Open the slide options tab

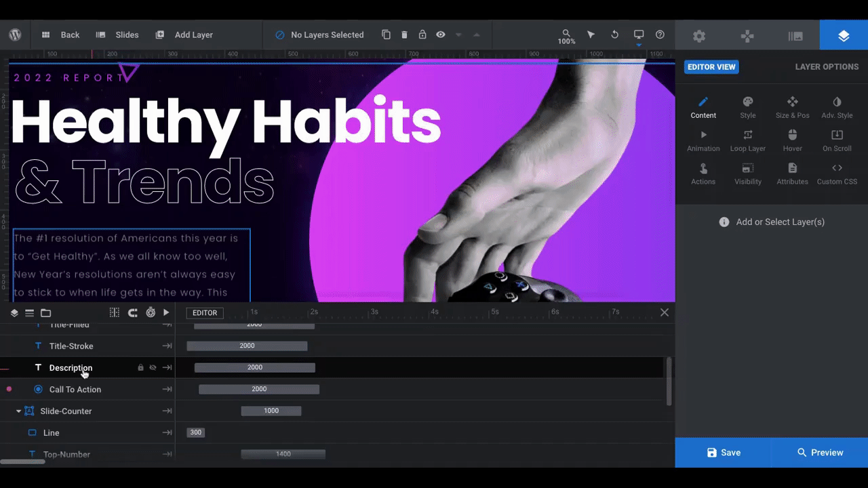(x=795, y=36)
